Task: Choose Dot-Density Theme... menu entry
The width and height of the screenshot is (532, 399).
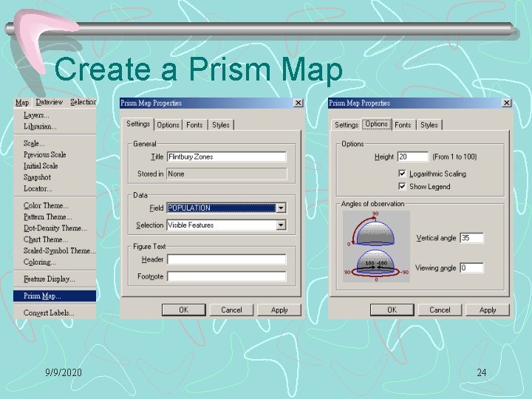Action: pos(55,228)
